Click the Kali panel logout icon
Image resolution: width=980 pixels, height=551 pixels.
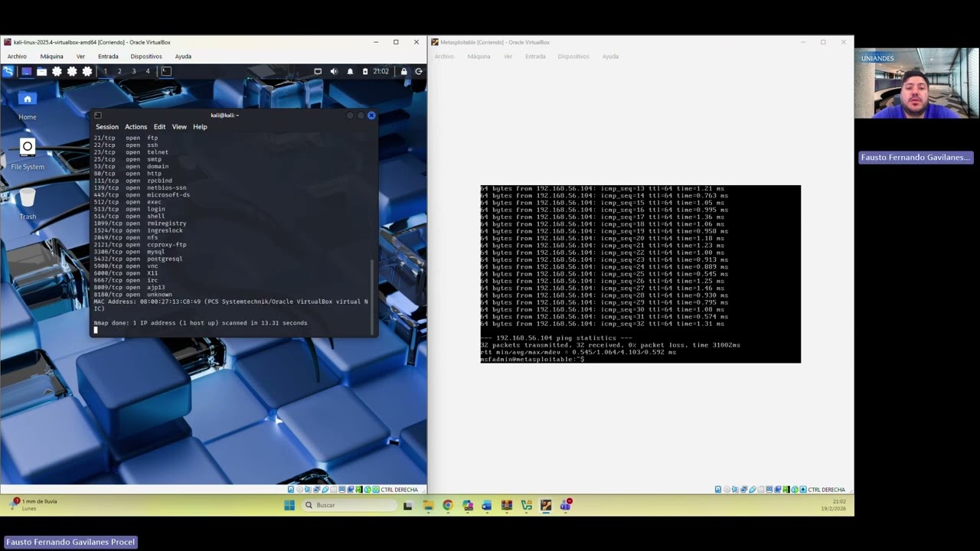point(419,71)
